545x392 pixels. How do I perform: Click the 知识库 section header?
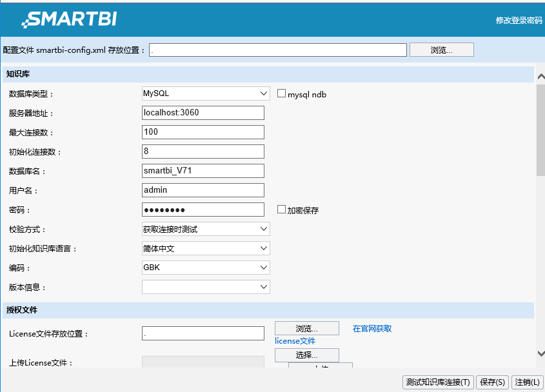point(268,74)
